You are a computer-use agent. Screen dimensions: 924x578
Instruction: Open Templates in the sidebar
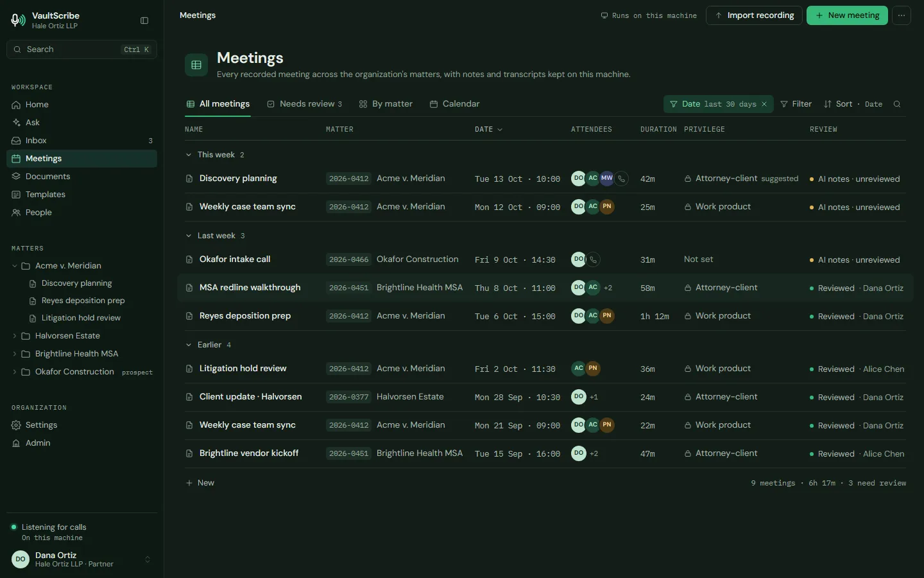click(81, 195)
